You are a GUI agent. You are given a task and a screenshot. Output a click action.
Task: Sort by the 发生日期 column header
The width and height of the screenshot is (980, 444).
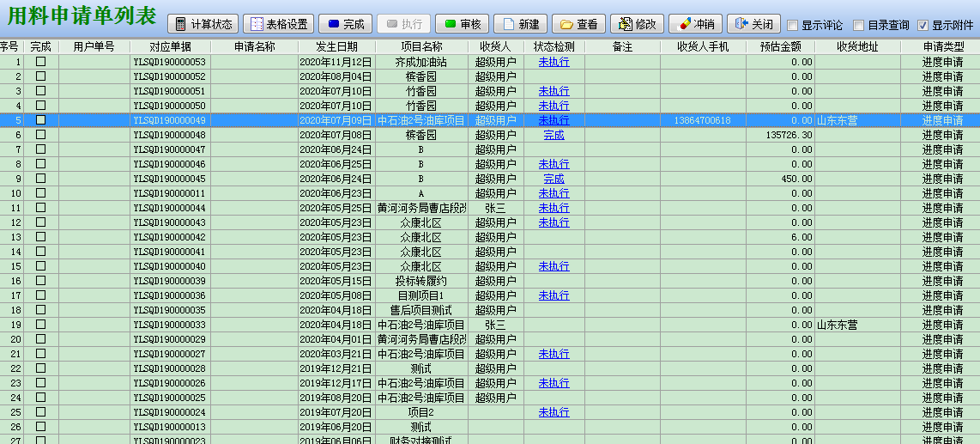click(x=336, y=46)
